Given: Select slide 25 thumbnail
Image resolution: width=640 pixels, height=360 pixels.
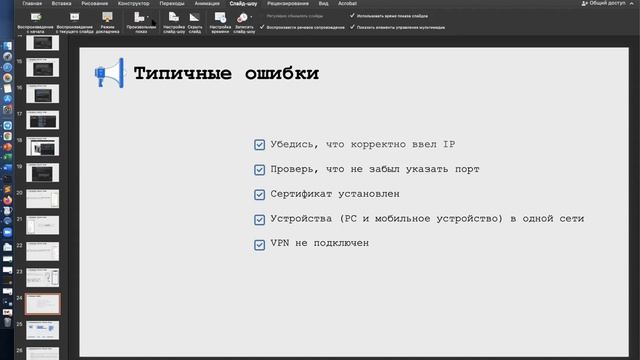Looking at the screenshot, I should click(42, 330).
